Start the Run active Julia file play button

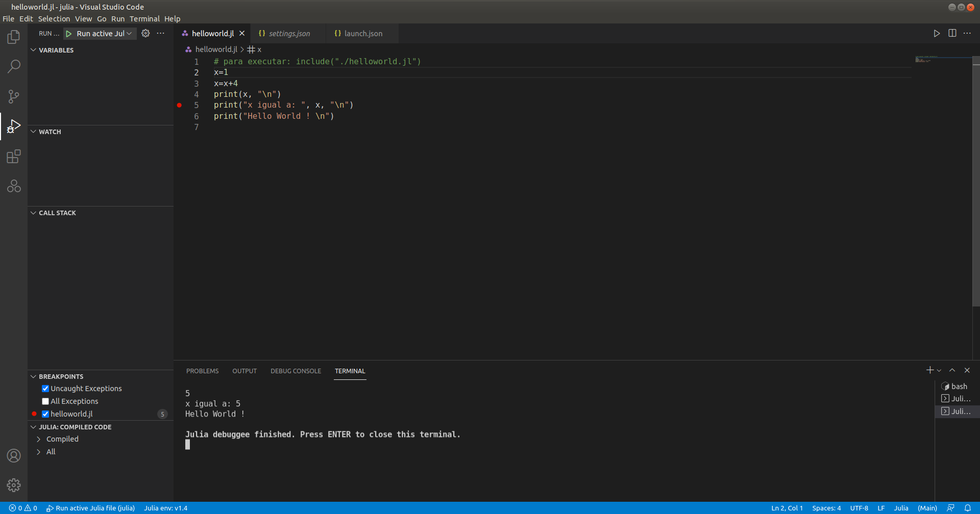pos(69,33)
